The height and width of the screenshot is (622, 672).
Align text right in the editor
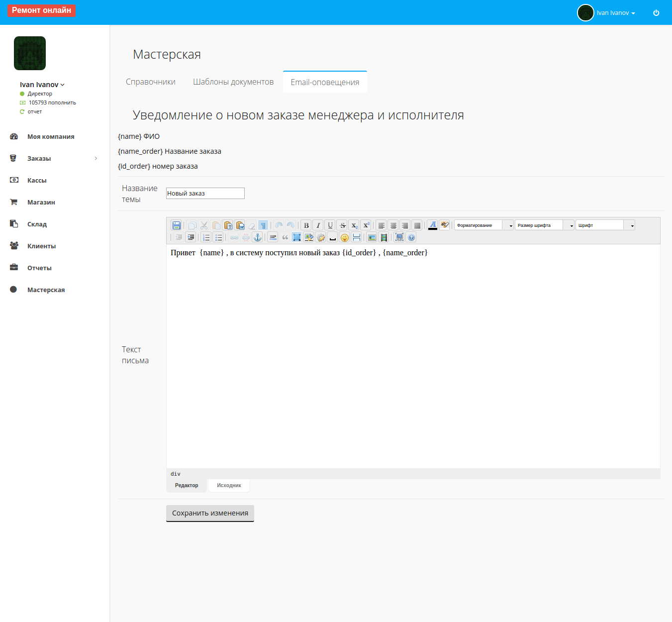pos(405,225)
